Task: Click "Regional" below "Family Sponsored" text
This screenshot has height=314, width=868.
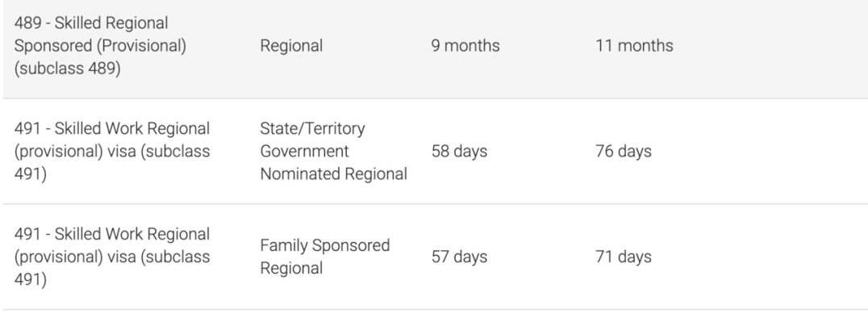Action: tap(291, 269)
